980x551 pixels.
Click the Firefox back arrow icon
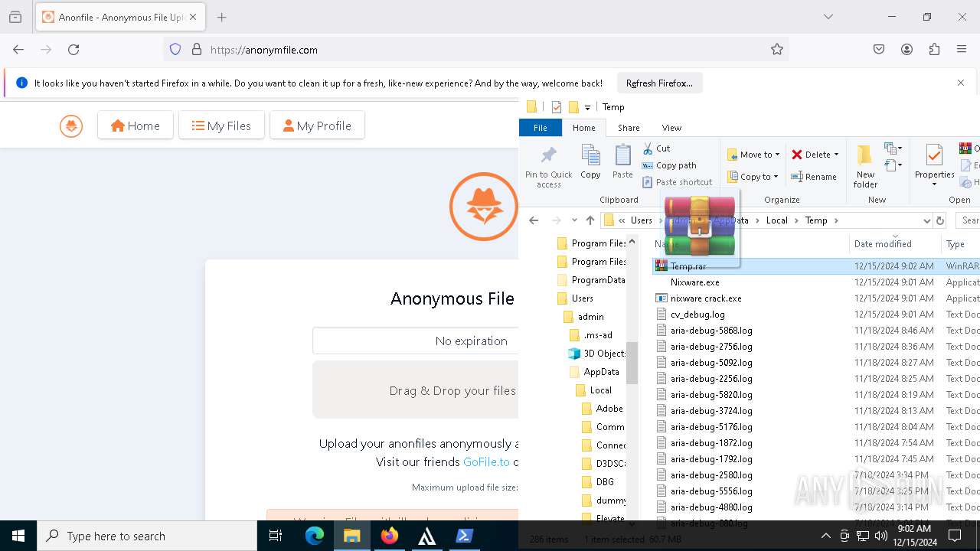[18, 50]
